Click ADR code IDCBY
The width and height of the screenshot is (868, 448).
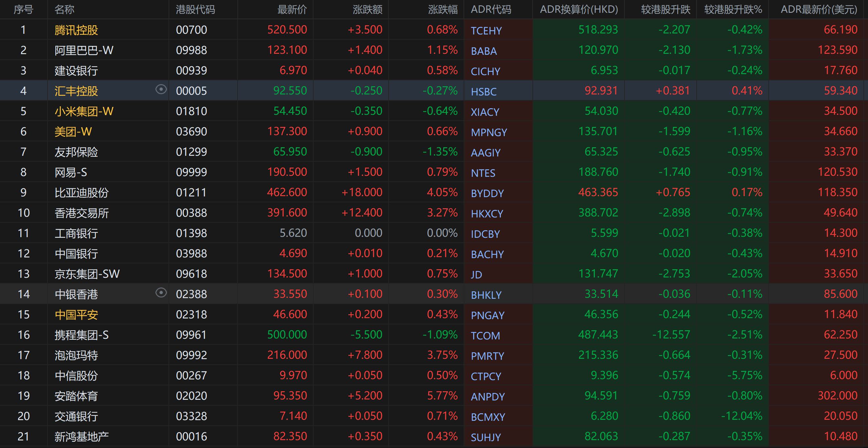[485, 234]
